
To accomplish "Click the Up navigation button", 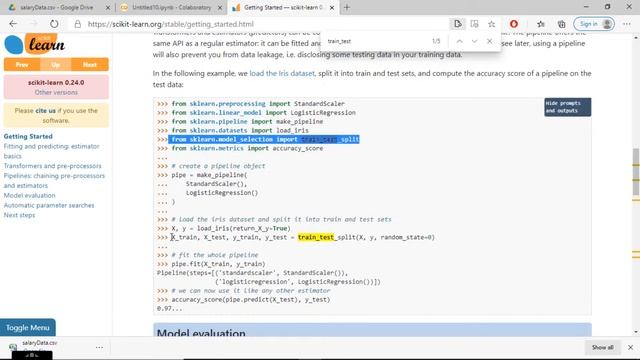I will [x=56, y=64].
